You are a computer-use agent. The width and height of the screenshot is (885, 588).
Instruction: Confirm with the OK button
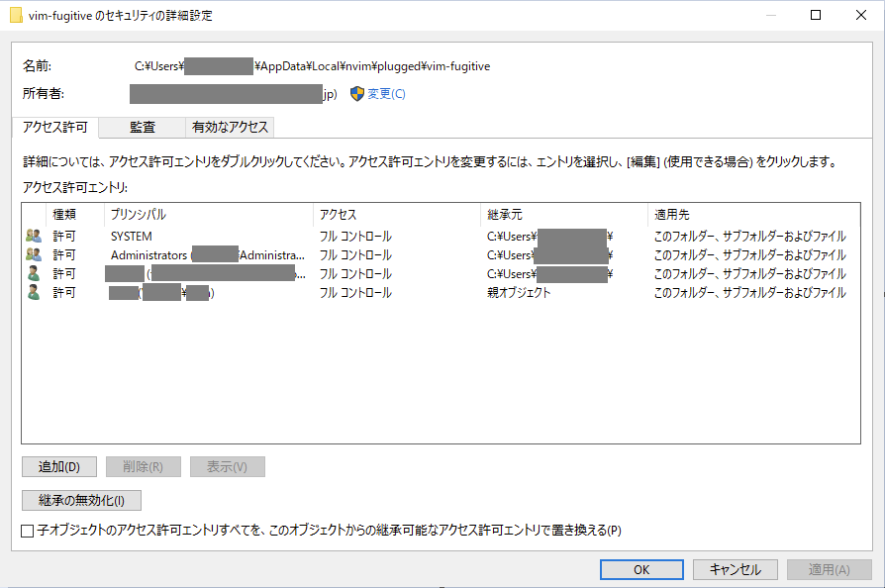[641, 569]
